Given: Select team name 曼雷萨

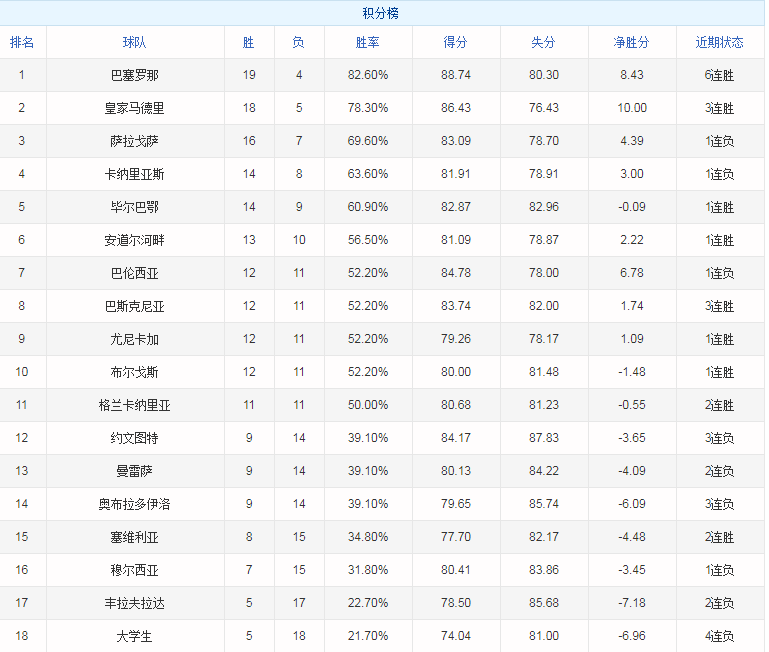Looking at the screenshot, I should tap(134, 471).
